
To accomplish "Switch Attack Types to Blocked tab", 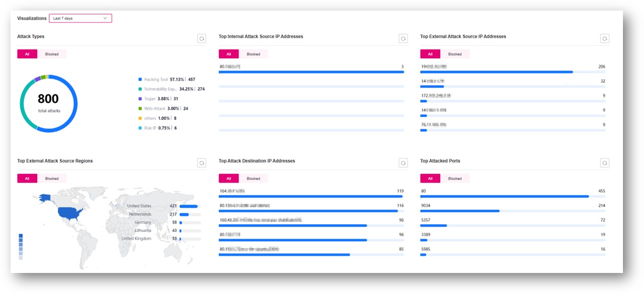I will (x=52, y=54).
